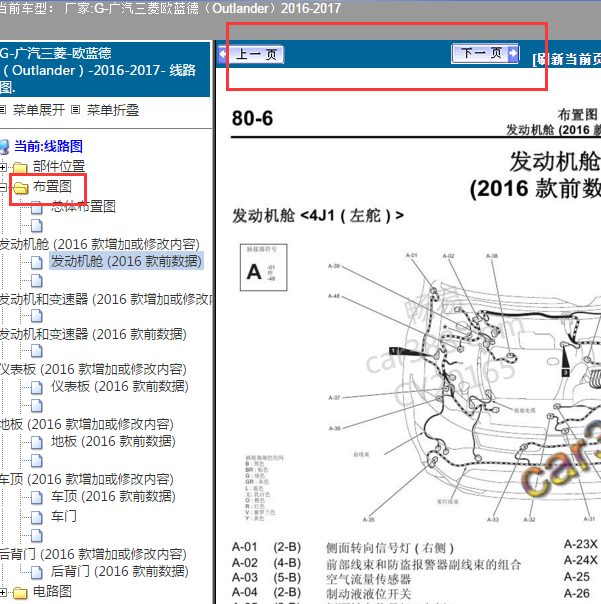Click the engine bay wiring diagram image
601x604 pixels.
pos(464,387)
